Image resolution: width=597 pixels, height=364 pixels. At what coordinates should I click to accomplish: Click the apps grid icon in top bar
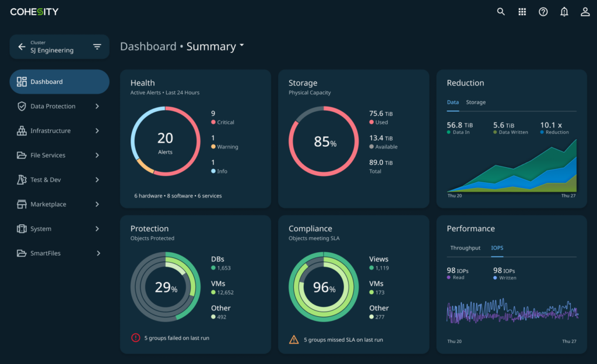tap(522, 11)
